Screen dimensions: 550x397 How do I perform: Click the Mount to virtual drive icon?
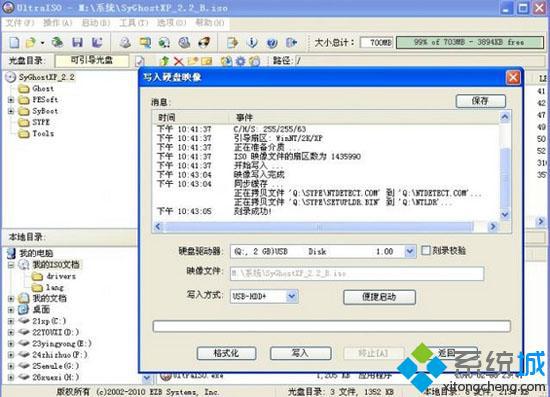(184, 43)
